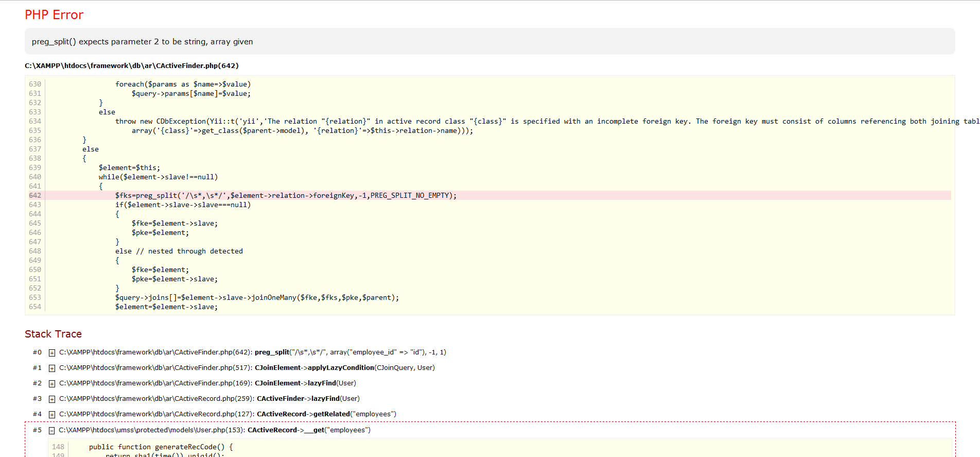Click line 651 $pke=$element->slave code
The width and height of the screenshot is (980, 457).
click(x=174, y=279)
